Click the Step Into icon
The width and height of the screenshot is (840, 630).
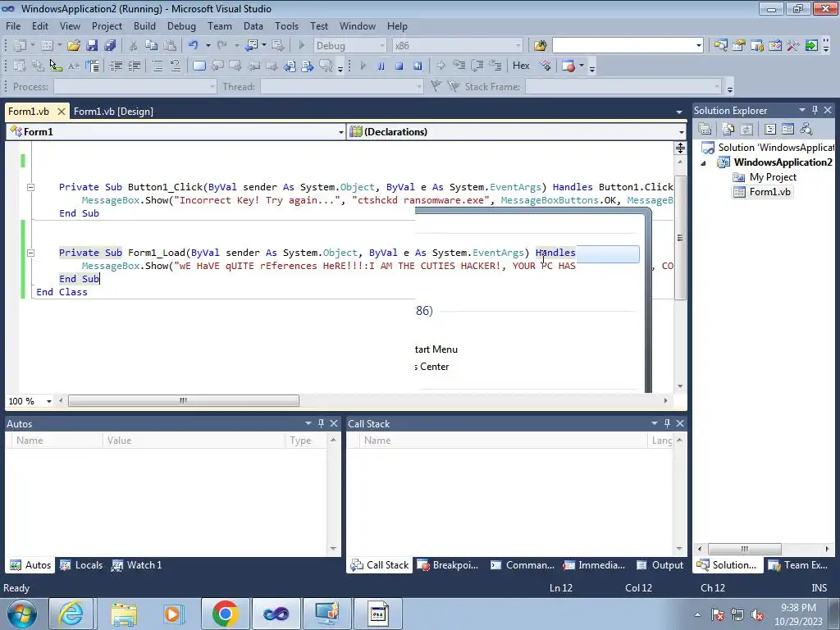click(459, 66)
